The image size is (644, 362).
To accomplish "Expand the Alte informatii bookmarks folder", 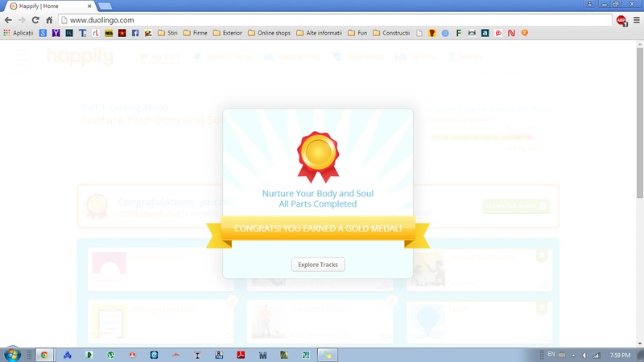I will pos(319,33).
